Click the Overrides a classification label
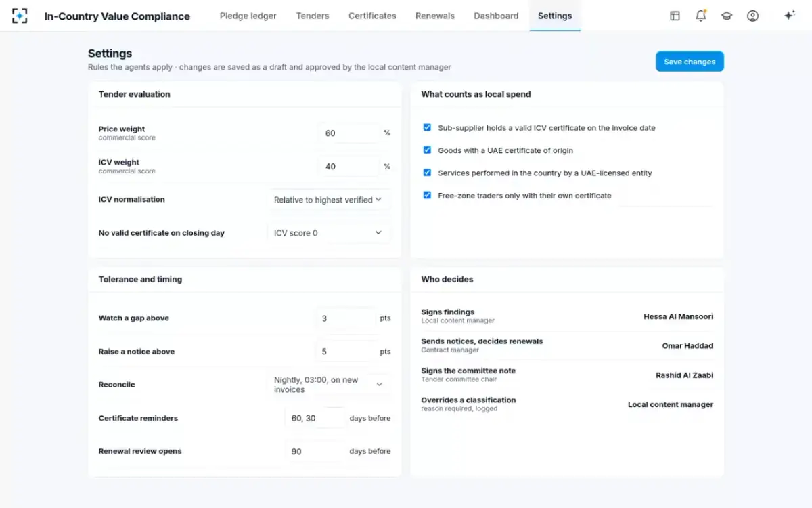Image resolution: width=812 pixels, height=508 pixels. (468, 400)
